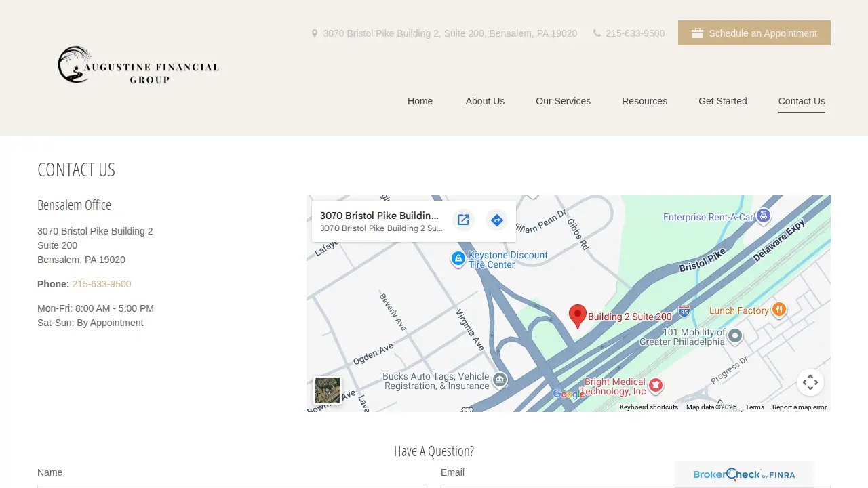Click the Sat-Sun: By Appointment text

90,323
